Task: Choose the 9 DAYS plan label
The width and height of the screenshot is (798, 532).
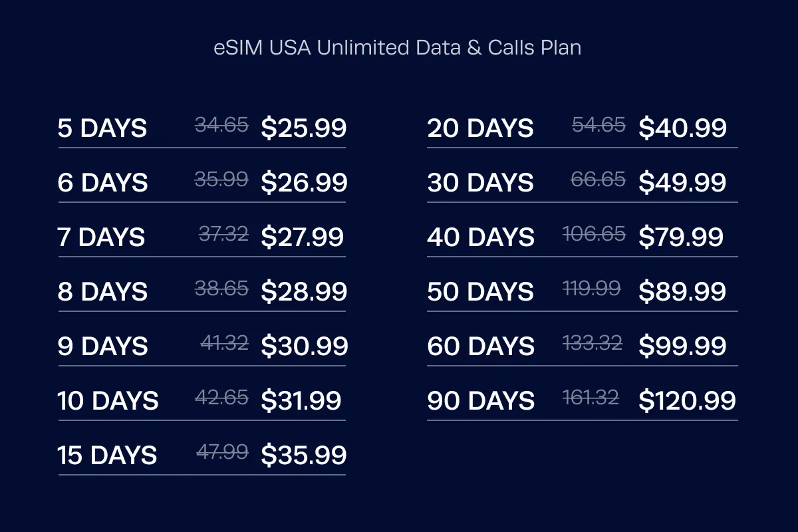Action: (x=102, y=346)
